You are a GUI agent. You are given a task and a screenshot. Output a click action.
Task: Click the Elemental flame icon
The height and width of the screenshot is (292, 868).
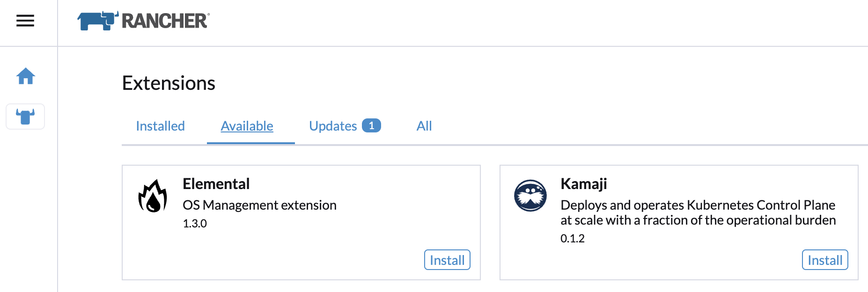153,197
